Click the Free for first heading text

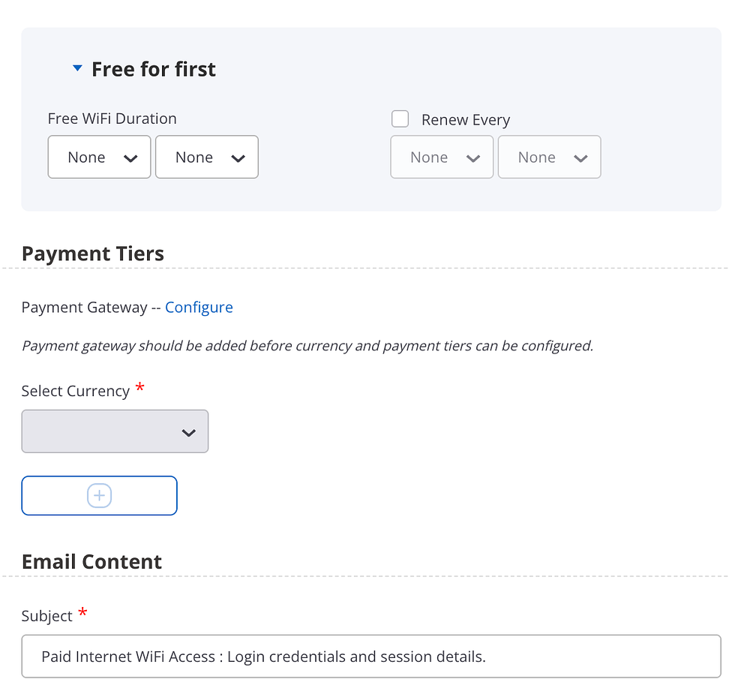tap(153, 70)
